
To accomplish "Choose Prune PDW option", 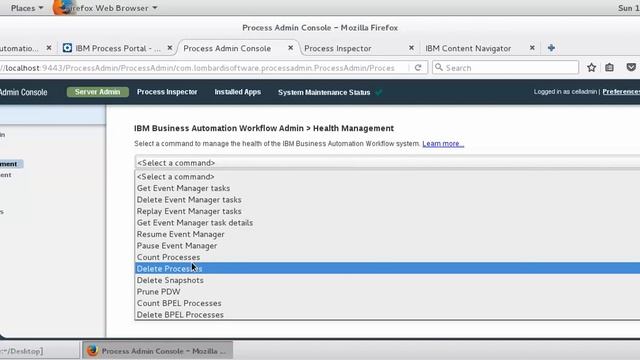I will [387, 292].
